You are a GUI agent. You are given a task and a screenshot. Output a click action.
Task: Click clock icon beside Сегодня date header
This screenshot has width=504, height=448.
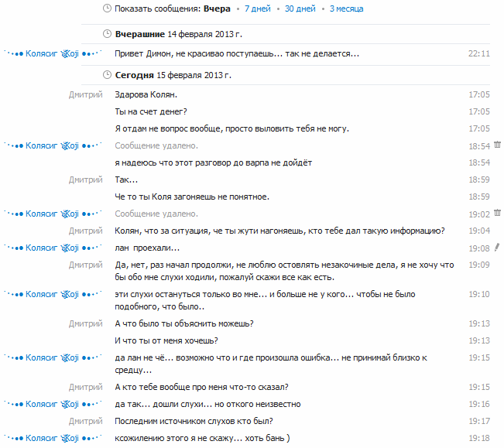[107, 75]
